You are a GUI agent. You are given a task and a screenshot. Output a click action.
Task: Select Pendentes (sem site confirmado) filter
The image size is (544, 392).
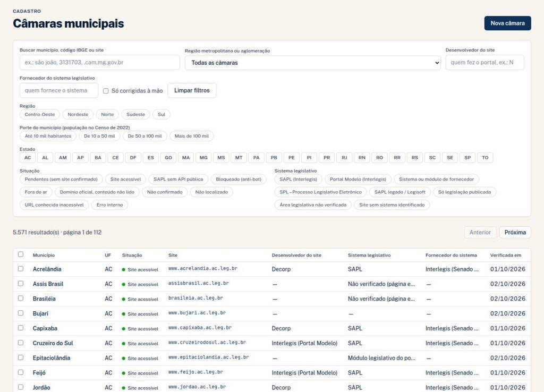[61, 180]
